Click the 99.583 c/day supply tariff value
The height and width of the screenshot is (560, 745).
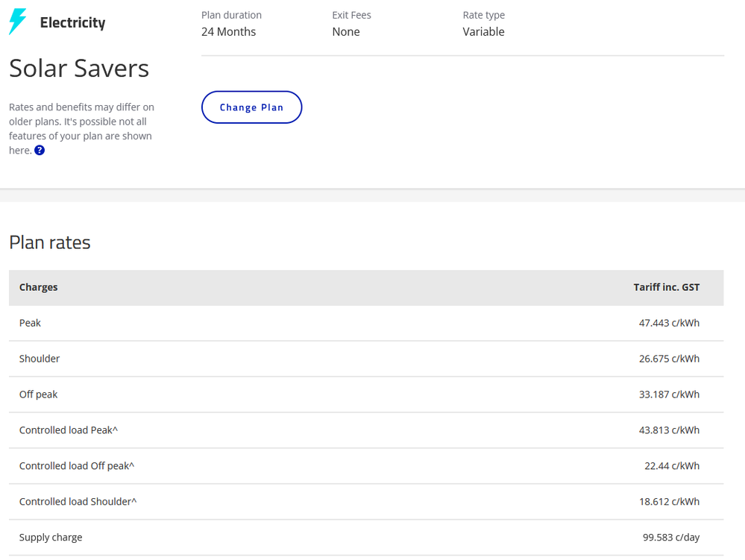pos(671,538)
